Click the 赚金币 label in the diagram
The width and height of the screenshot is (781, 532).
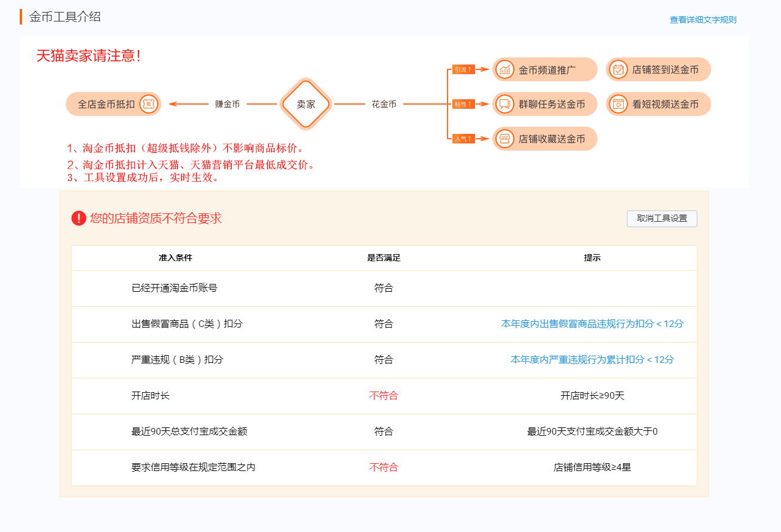tap(228, 104)
